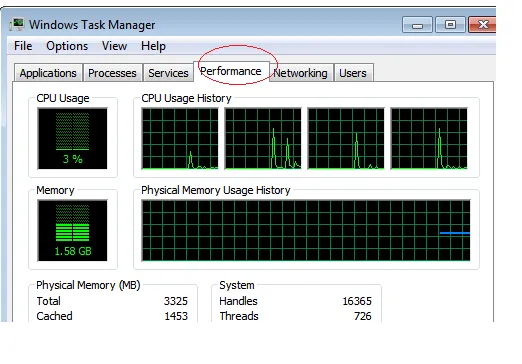Click the Physical Memory Usage History graph

pos(306,230)
